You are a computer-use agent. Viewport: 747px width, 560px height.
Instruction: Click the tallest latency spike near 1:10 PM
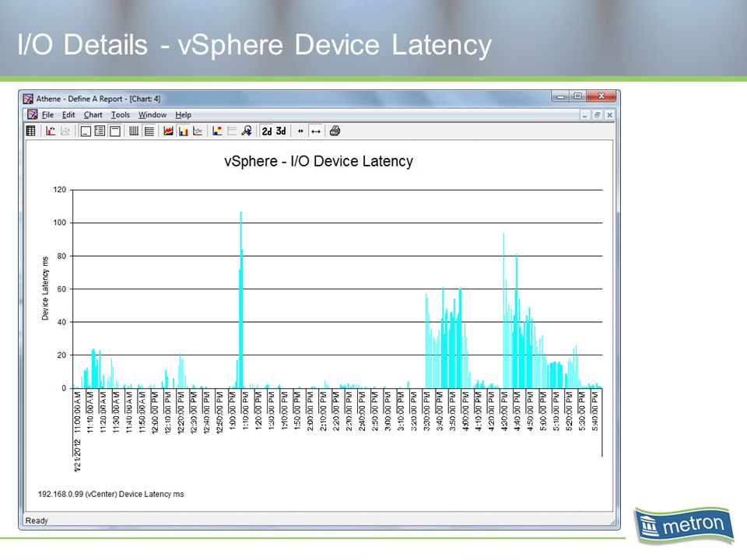click(x=241, y=300)
